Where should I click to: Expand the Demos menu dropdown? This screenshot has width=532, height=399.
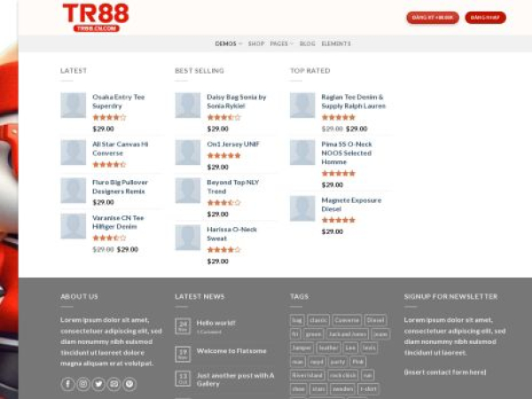click(x=229, y=43)
